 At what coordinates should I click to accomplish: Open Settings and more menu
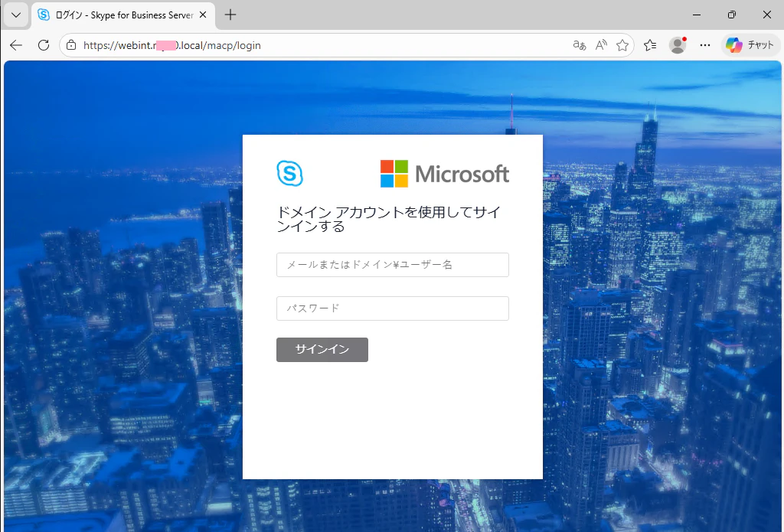[x=705, y=45]
